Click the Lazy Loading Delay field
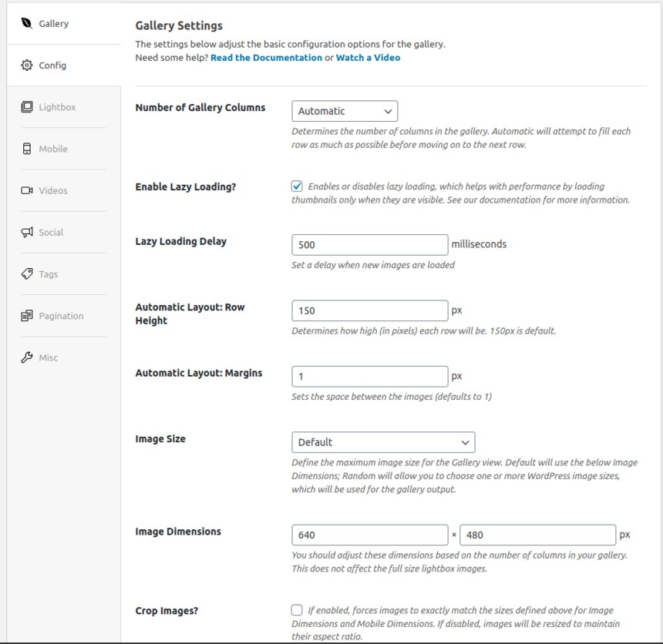663x644 pixels. (x=369, y=245)
